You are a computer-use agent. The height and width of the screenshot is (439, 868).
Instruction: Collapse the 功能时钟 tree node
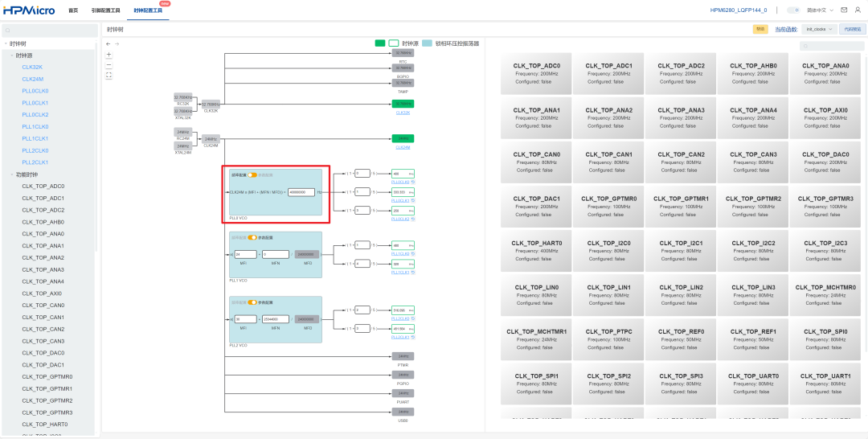[x=11, y=174]
